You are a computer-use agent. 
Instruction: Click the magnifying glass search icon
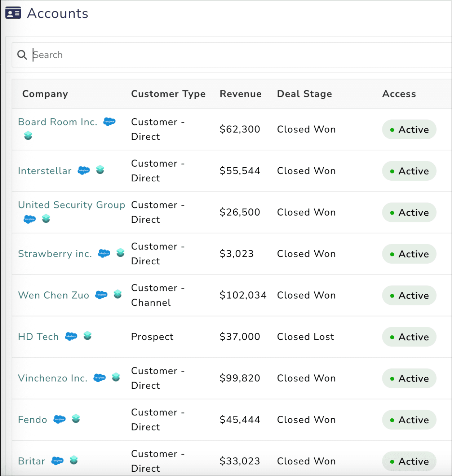[x=22, y=55]
